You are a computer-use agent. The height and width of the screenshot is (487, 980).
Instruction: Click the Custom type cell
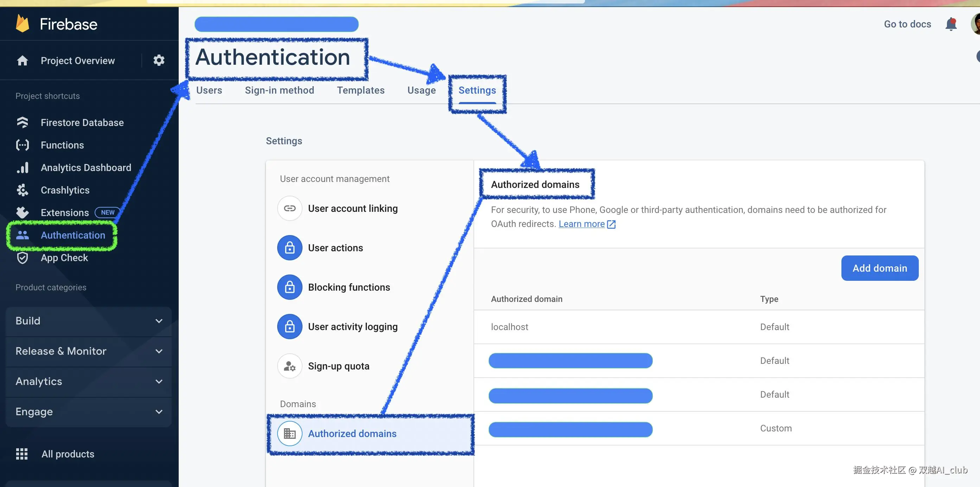[x=776, y=428]
